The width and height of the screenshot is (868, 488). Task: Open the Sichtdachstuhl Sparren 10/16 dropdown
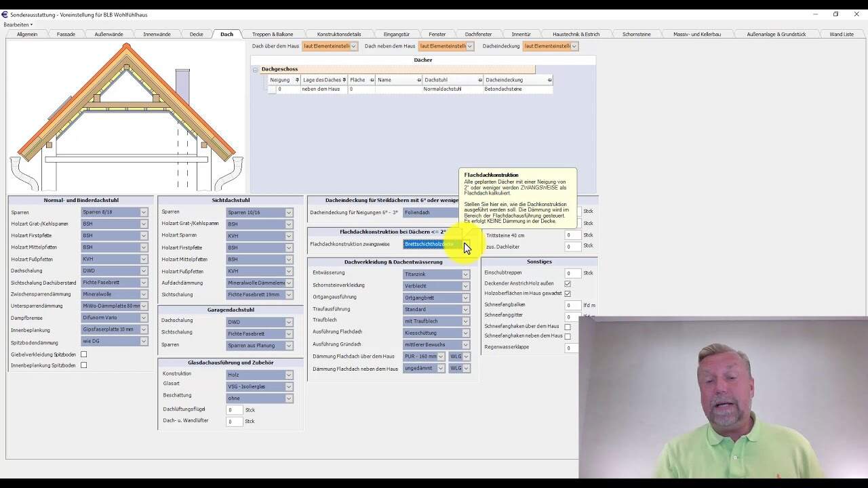(x=260, y=213)
